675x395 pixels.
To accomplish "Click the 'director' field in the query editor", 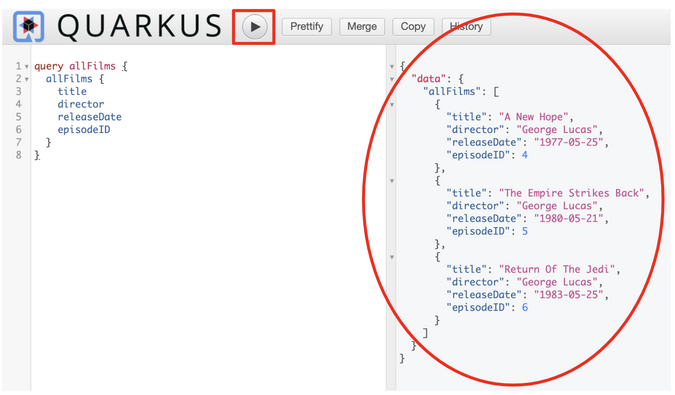I will (x=81, y=104).
